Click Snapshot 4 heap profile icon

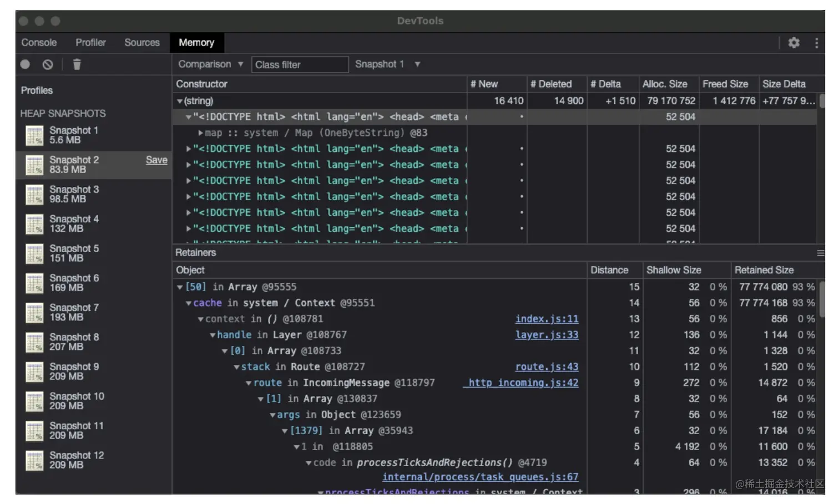(34, 224)
